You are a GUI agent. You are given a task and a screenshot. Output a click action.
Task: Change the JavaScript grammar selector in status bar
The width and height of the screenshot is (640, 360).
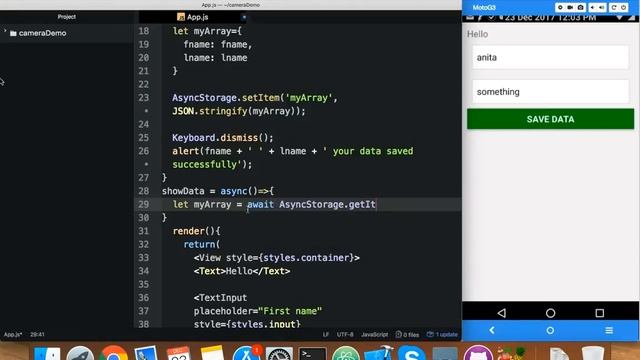coord(375,334)
